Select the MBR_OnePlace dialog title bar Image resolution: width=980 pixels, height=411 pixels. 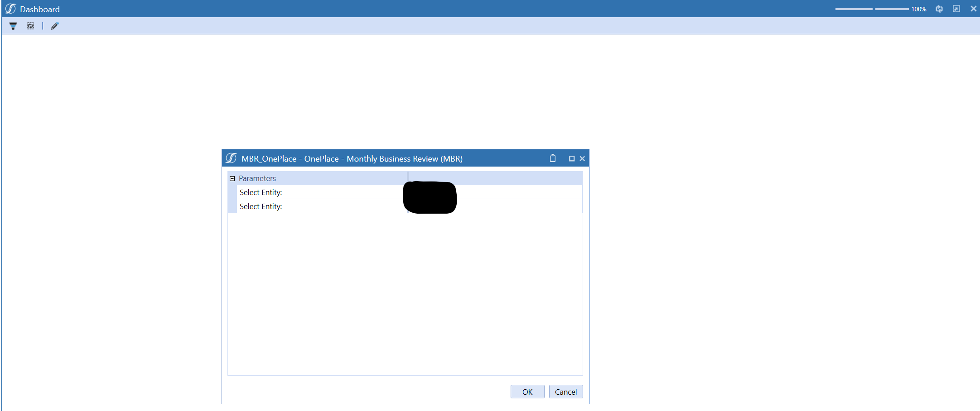coord(362,158)
